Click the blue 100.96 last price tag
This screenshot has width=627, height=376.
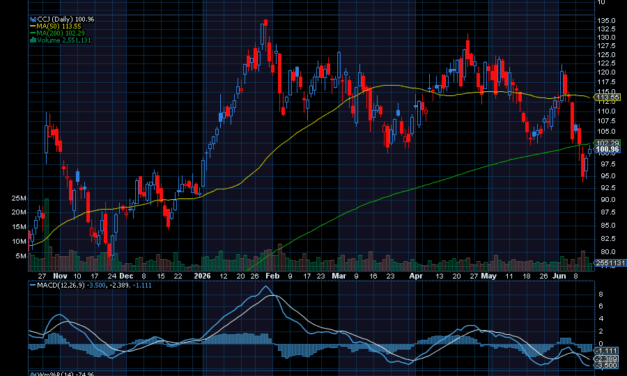607,150
